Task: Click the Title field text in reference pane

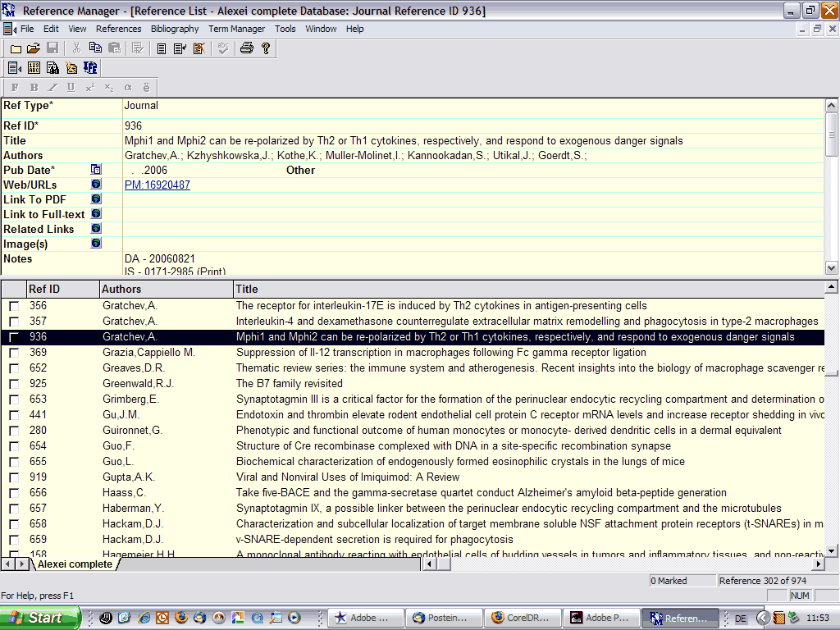Action: (404, 141)
